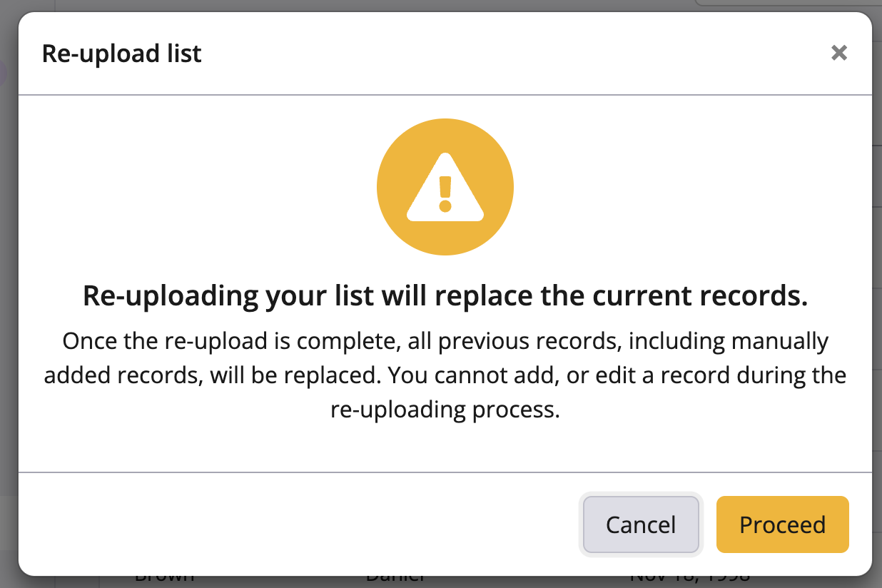Click the "Re-upload list" dialog title
The image size is (882, 588).
[122, 54]
